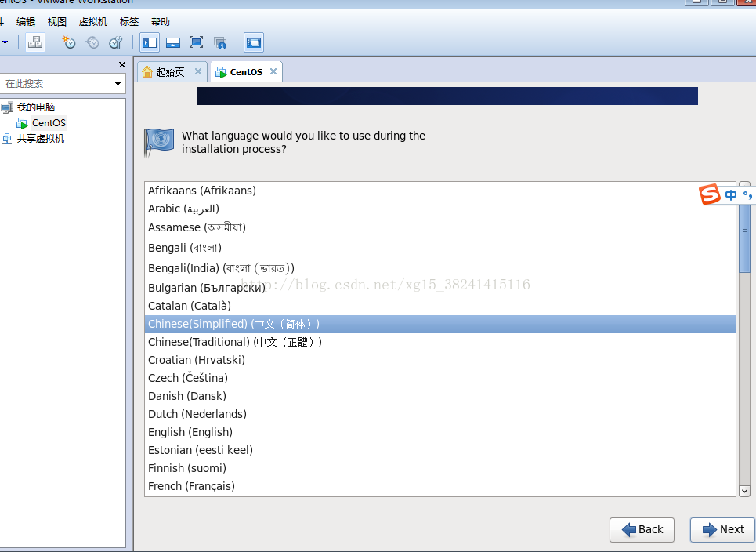Select Catalan (Català) language
The height and width of the screenshot is (552, 756).
tap(440, 306)
